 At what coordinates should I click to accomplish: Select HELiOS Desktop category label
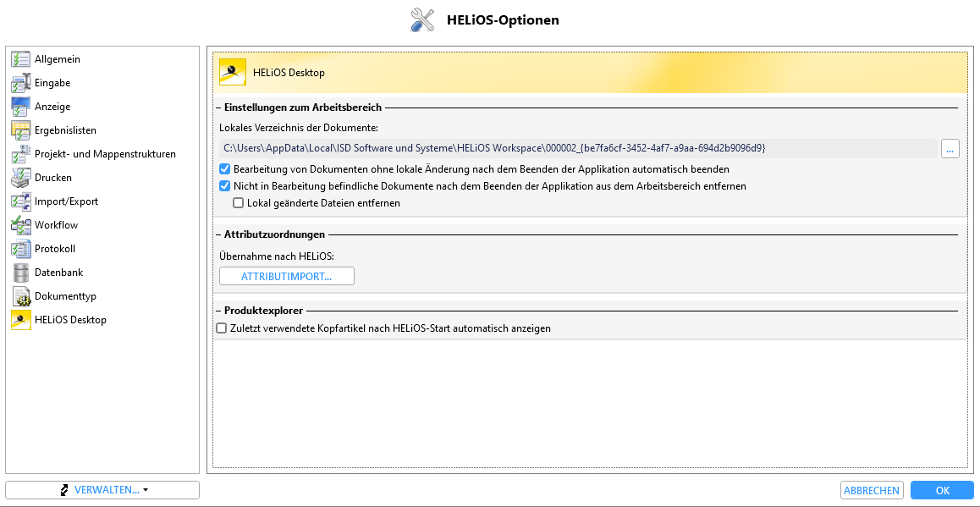[x=70, y=320]
